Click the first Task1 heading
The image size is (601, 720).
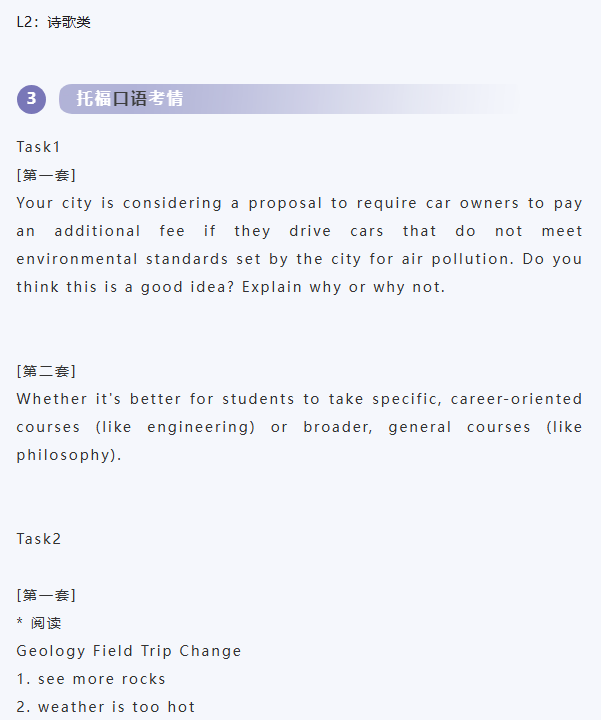coord(39,147)
